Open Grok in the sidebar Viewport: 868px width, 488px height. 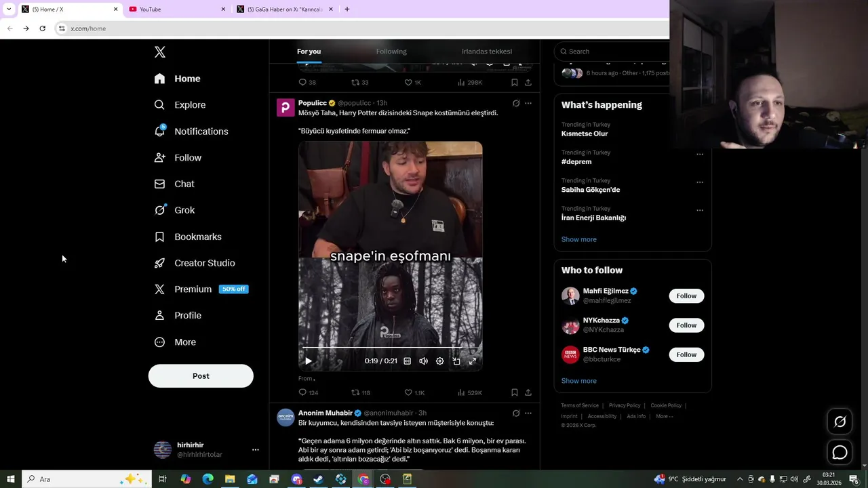click(x=174, y=210)
